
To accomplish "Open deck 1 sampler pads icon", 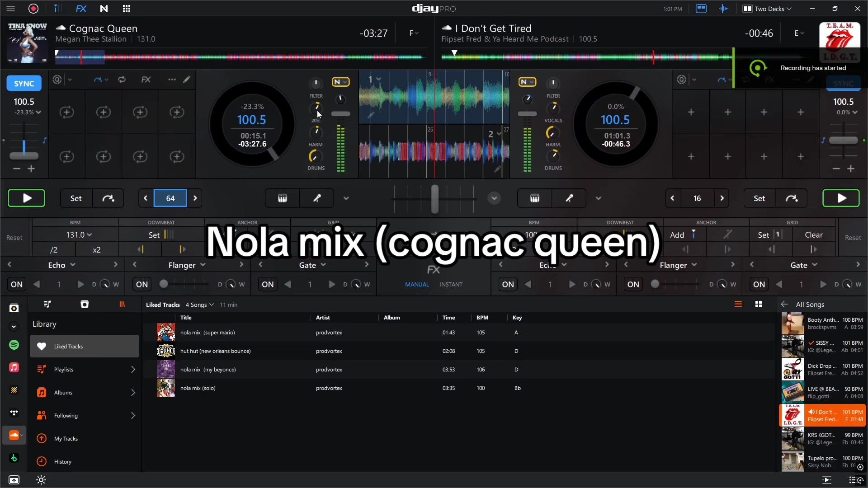I will 283,198.
